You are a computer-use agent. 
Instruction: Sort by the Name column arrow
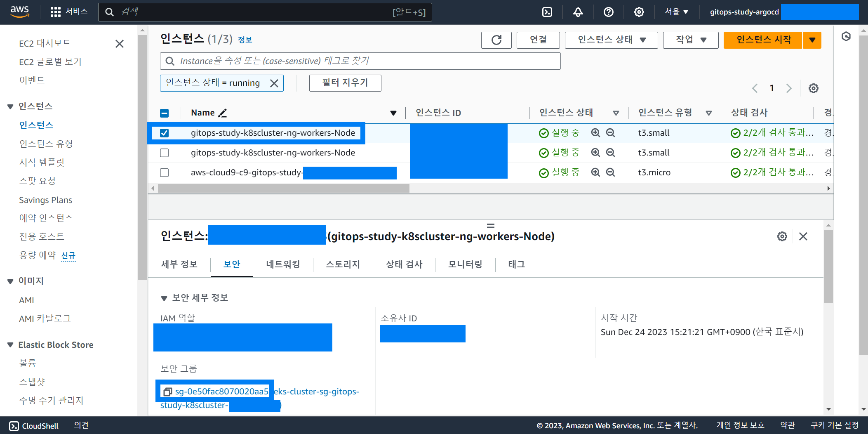393,113
